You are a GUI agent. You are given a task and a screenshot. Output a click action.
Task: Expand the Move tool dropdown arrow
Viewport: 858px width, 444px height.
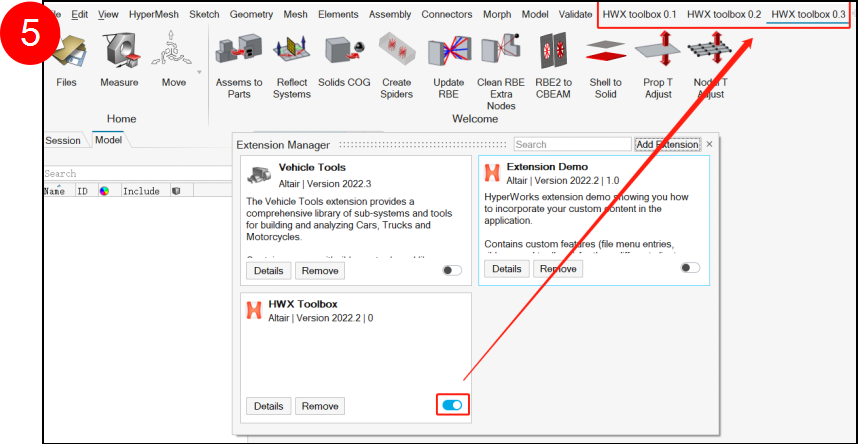coord(199,72)
